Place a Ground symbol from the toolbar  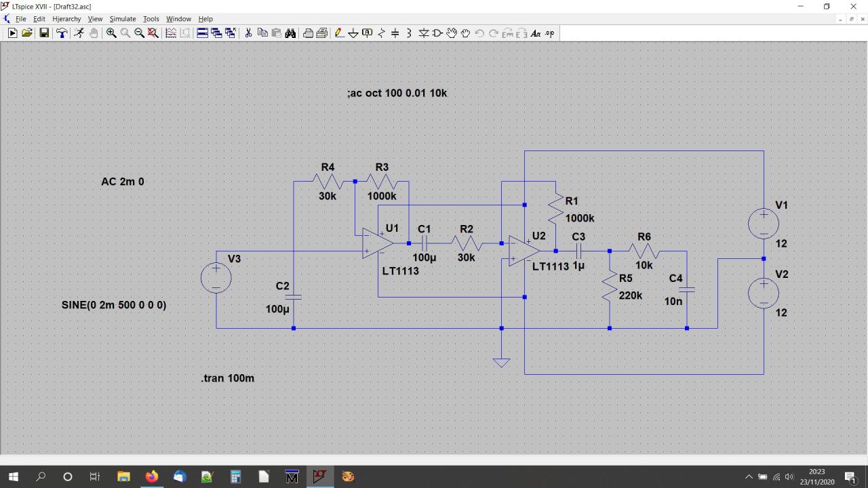(353, 33)
